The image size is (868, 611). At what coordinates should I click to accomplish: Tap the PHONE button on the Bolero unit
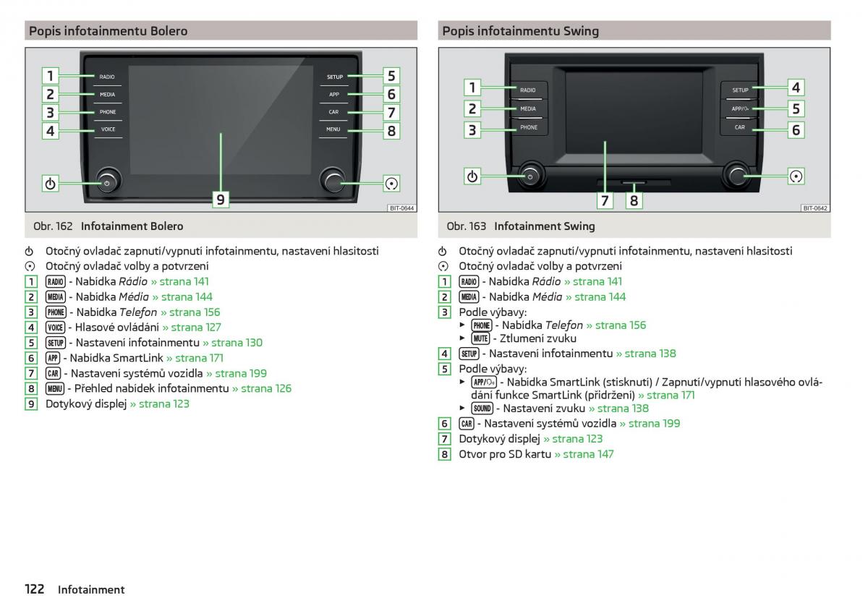(107, 112)
